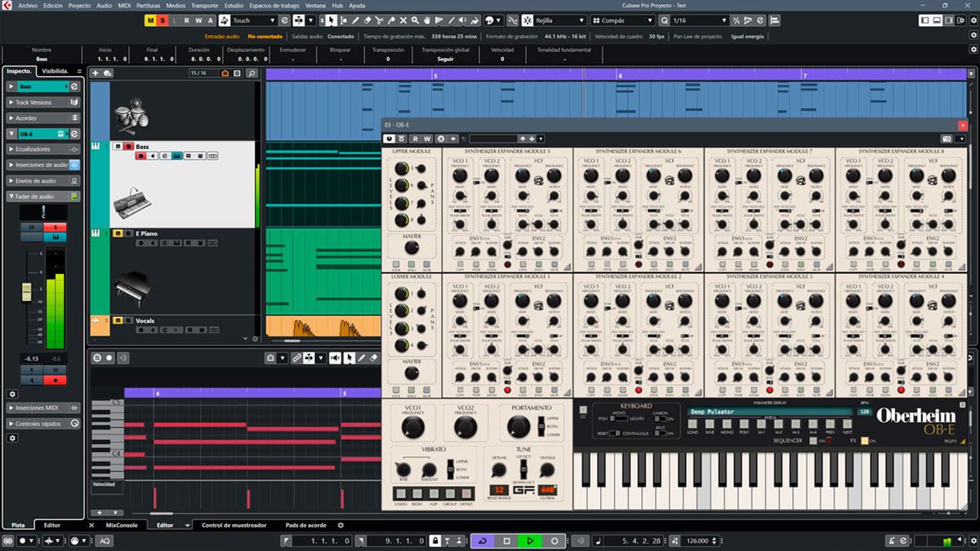This screenshot has width=980, height=551.
Task: Open the Transporte menu
Action: coord(204,5)
